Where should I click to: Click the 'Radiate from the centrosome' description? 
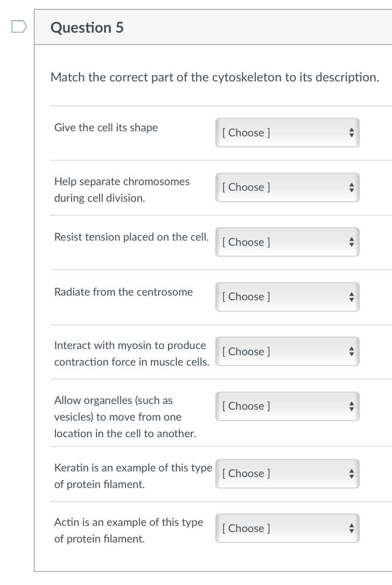point(123,292)
